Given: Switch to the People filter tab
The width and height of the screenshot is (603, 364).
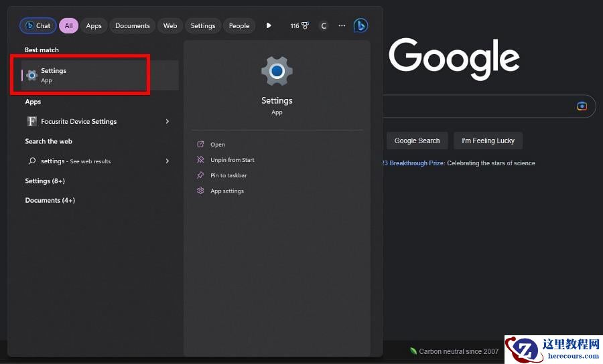Looking at the screenshot, I should [x=239, y=25].
